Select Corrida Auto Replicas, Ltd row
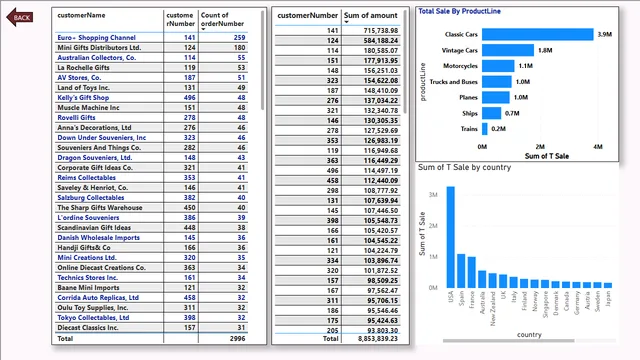The height and width of the screenshot is (360, 640). [151, 298]
